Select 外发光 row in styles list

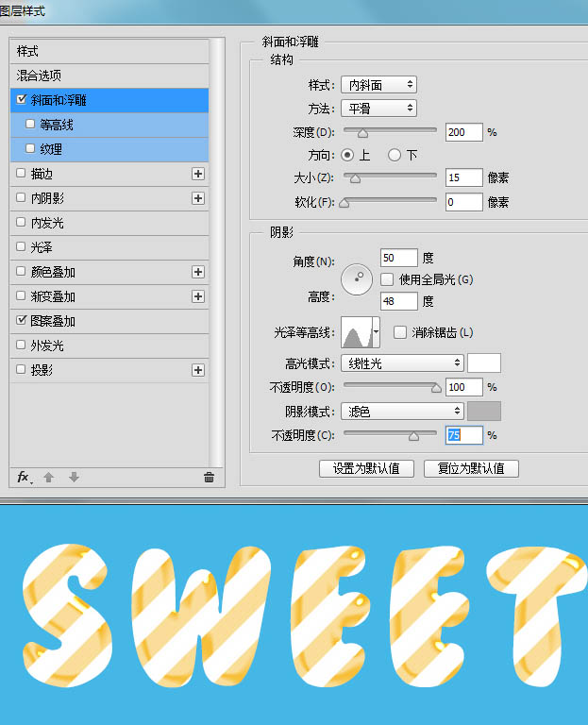pos(109,346)
